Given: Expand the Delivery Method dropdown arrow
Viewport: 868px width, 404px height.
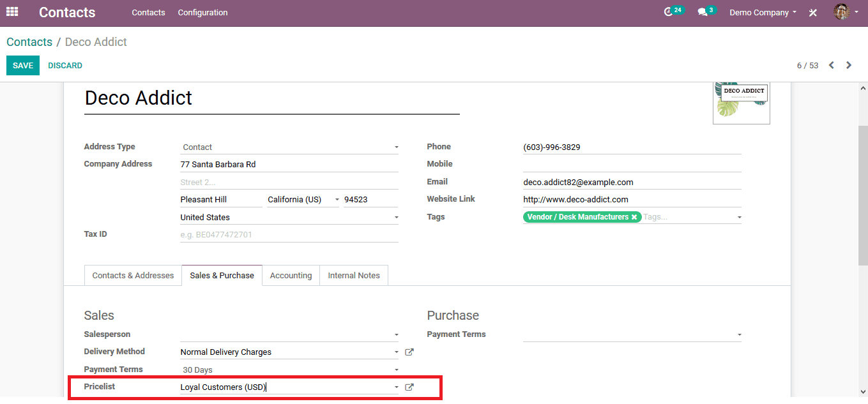Looking at the screenshot, I should pos(396,352).
